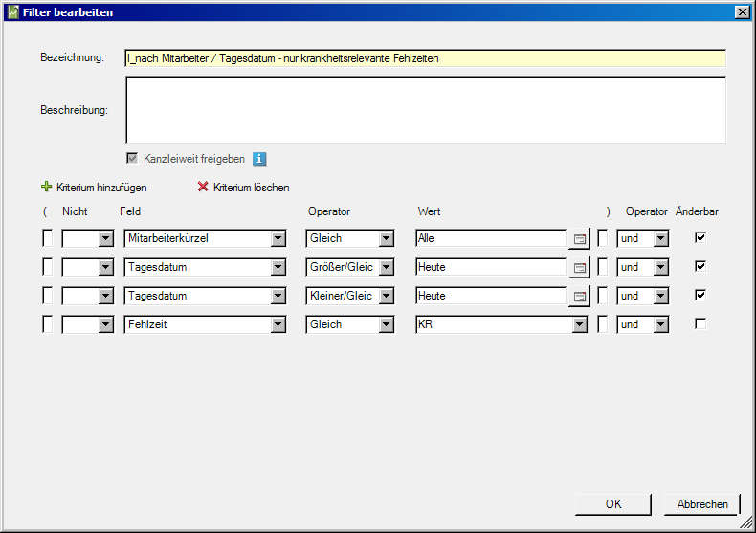Screen dimensions: 756x533
Task: Open the Nicht dropdown in the Fehlzeit row
Action: point(105,325)
